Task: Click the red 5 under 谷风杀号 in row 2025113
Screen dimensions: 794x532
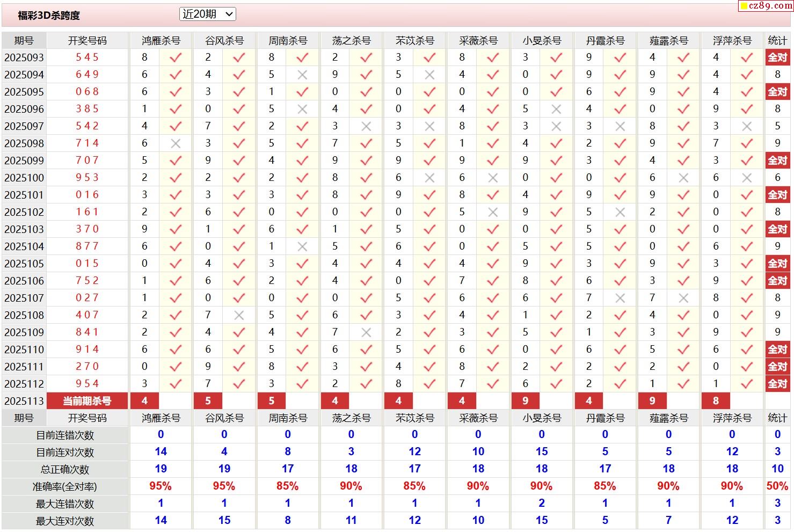Action: pos(208,401)
